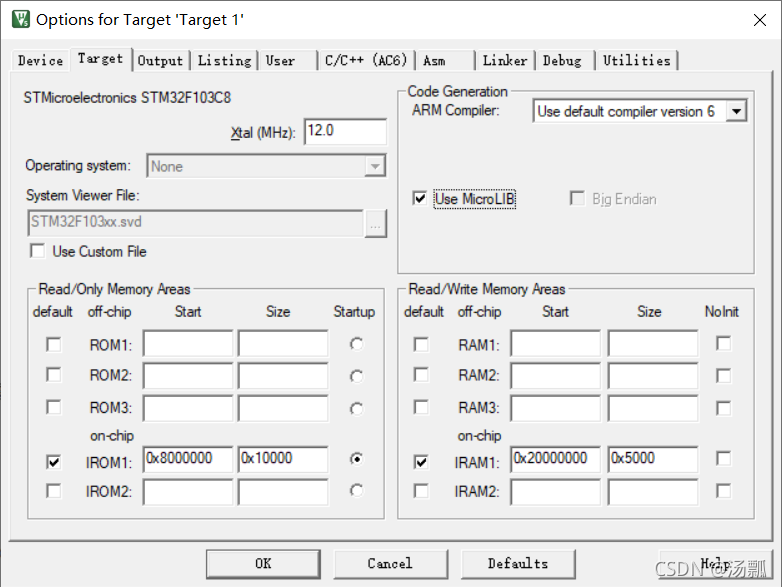The width and height of the screenshot is (782, 587).
Task: Close the Options for Target dialog
Action: point(760,20)
